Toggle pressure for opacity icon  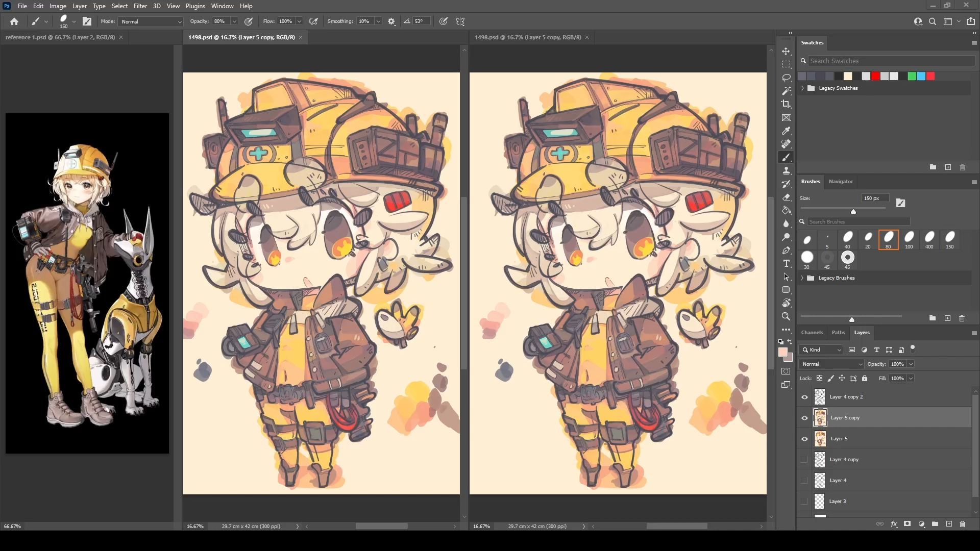[x=249, y=21]
